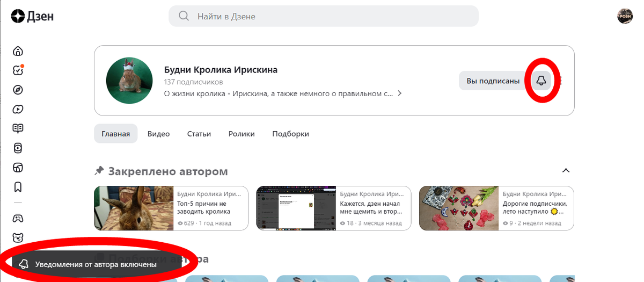Collapse the Закреплено автором section
This screenshot has width=644, height=282.
[x=565, y=170]
